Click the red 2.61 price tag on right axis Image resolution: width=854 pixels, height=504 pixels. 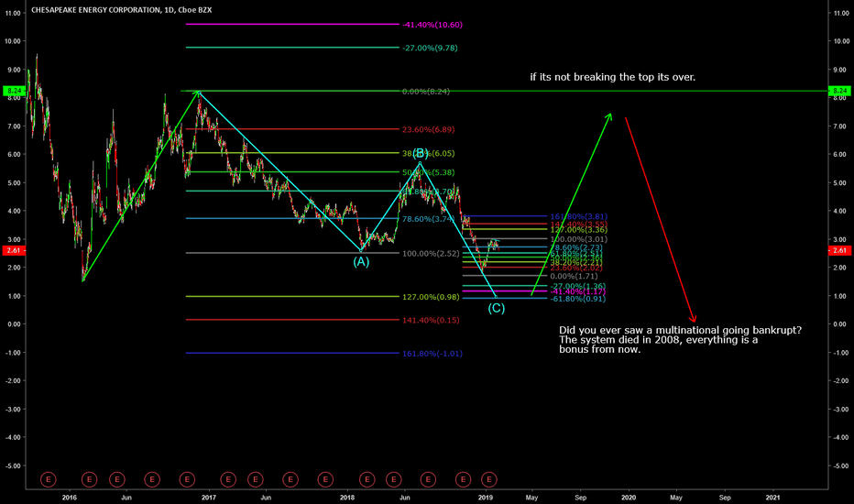pos(839,251)
